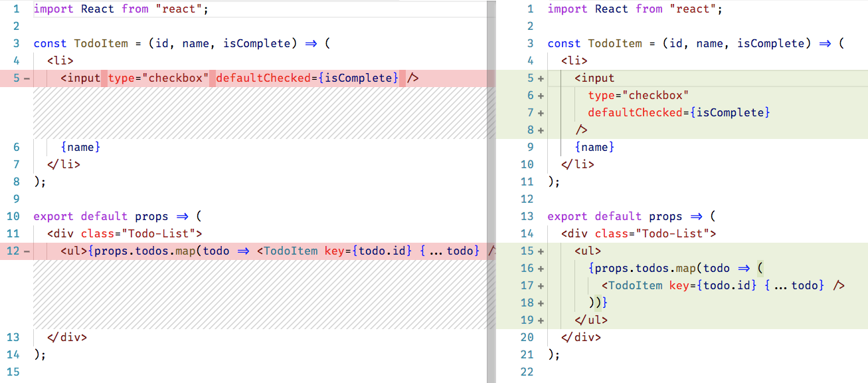Click the closing </div> tag in right pane
868x383 pixels.
(x=581, y=338)
